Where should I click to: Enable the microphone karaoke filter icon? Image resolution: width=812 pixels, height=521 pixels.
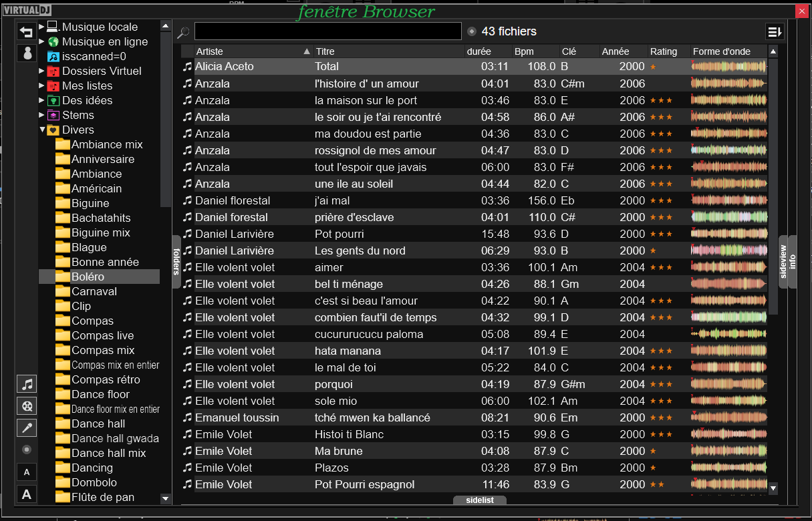pos(27,427)
